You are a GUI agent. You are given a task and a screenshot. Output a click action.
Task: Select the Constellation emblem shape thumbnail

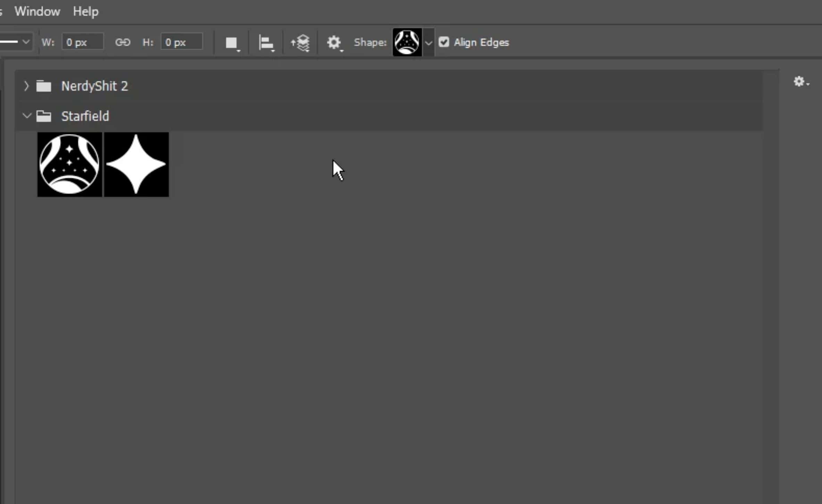click(x=69, y=164)
